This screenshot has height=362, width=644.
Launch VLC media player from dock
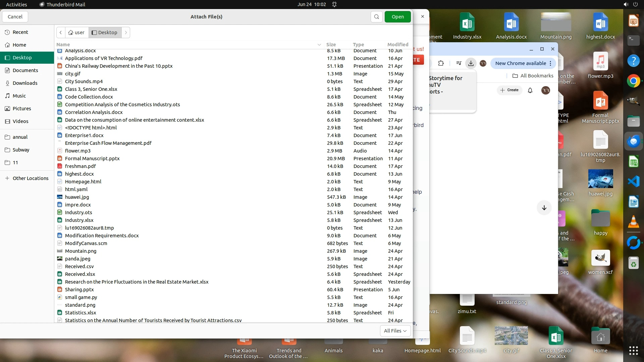coord(633,222)
